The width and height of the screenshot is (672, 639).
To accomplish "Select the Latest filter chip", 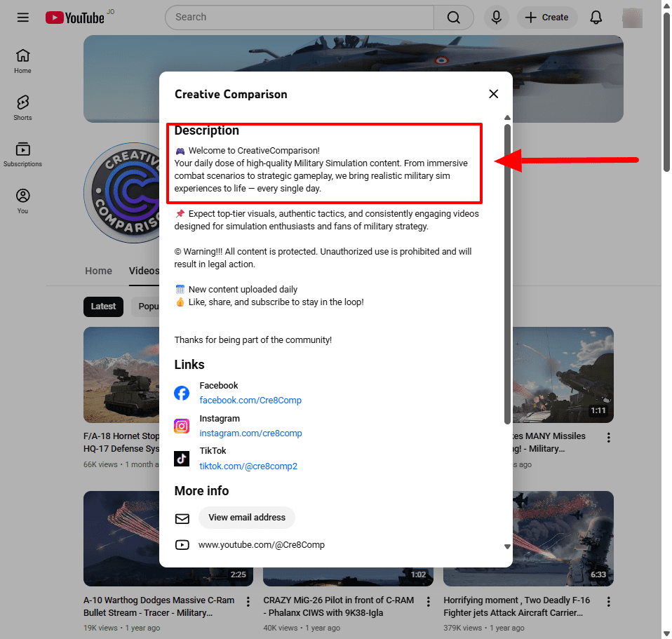I will (x=103, y=307).
